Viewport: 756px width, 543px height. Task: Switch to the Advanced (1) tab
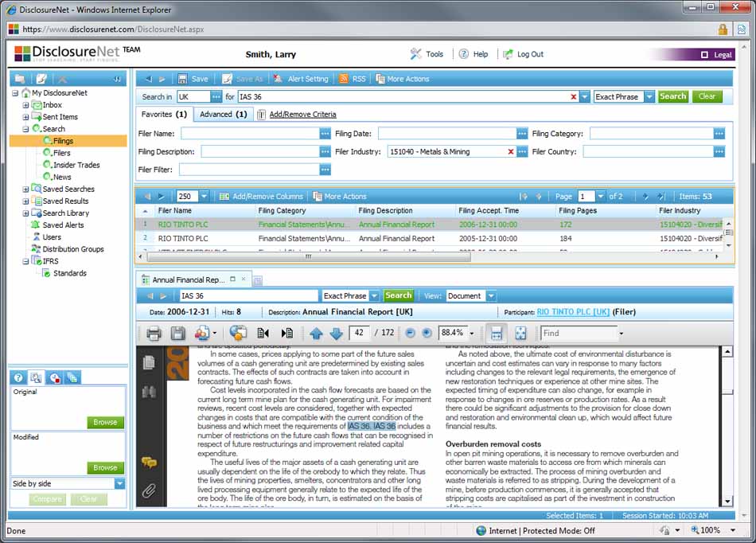(x=224, y=115)
